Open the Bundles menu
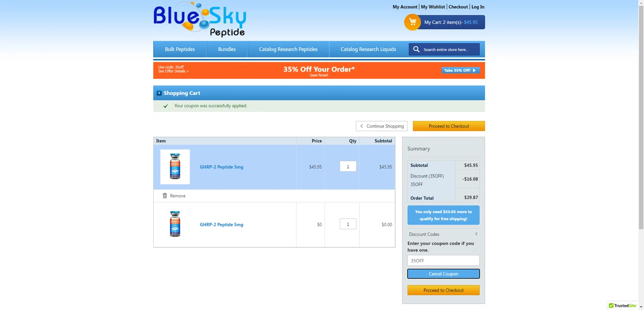The image size is (644, 310). 227,49
